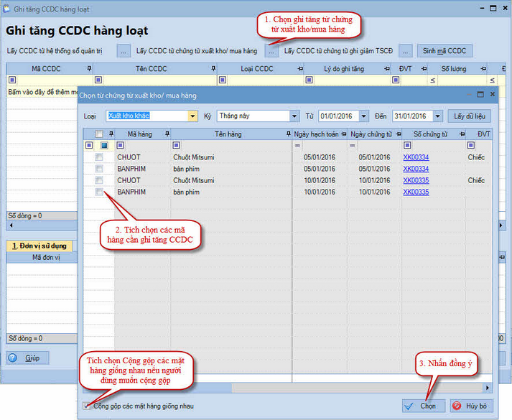This screenshot has width=512, height=420.
Task: Open browse button for chứng từ ghi giảm TSCĐ
Action: (x=405, y=51)
